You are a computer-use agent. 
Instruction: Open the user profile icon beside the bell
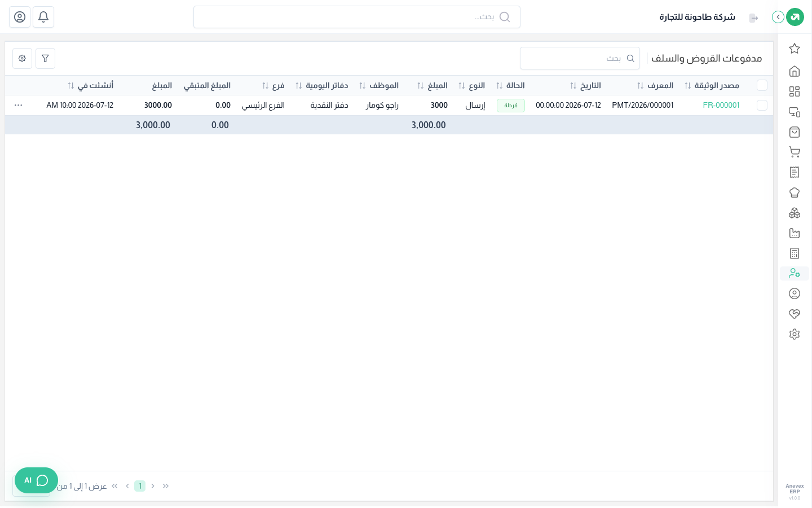pos(20,17)
